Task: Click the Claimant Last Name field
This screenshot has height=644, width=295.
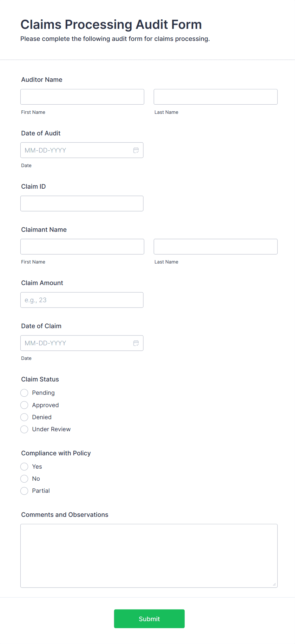Action: point(215,246)
